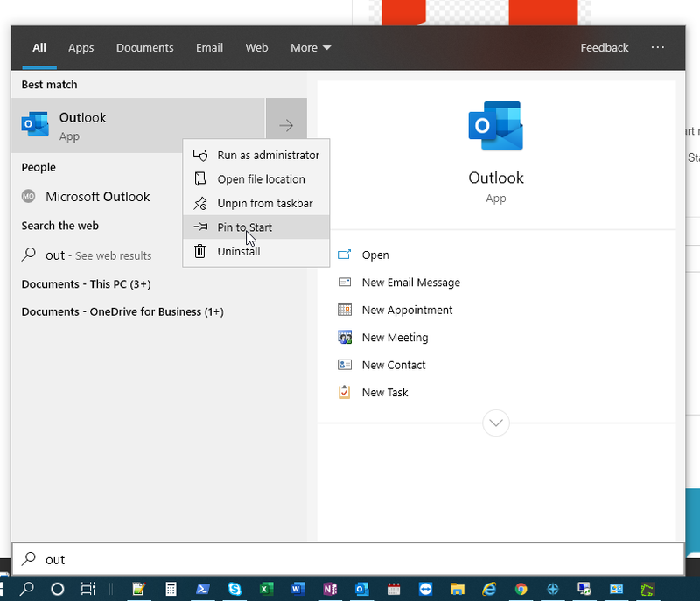The width and height of the screenshot is (700, 601).
Task: Expand the More filter dropdown
Action: tap(311, 48)
